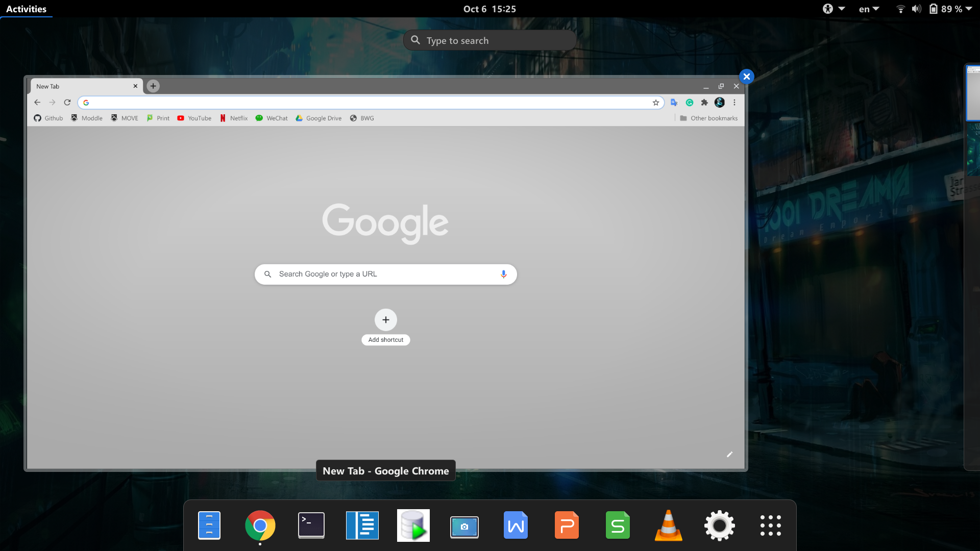980x551 pixels.
Task: Open the clock and calendar menu
Action: coord(489,9)
